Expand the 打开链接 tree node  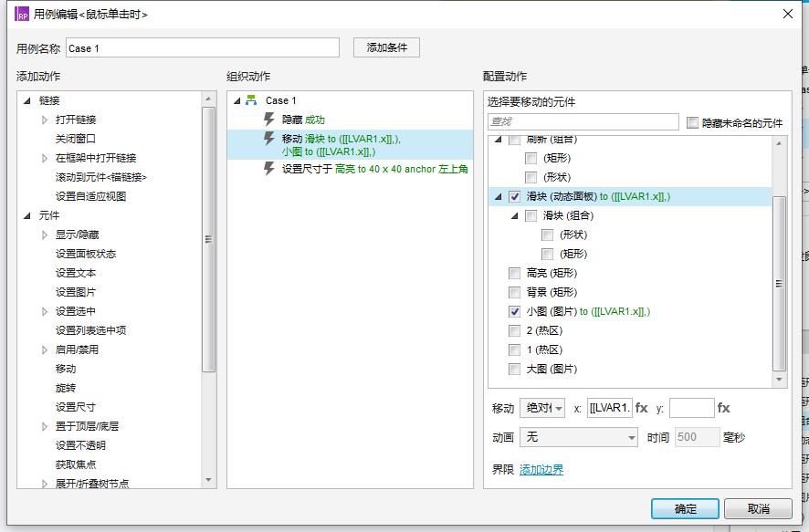(45, 120)
